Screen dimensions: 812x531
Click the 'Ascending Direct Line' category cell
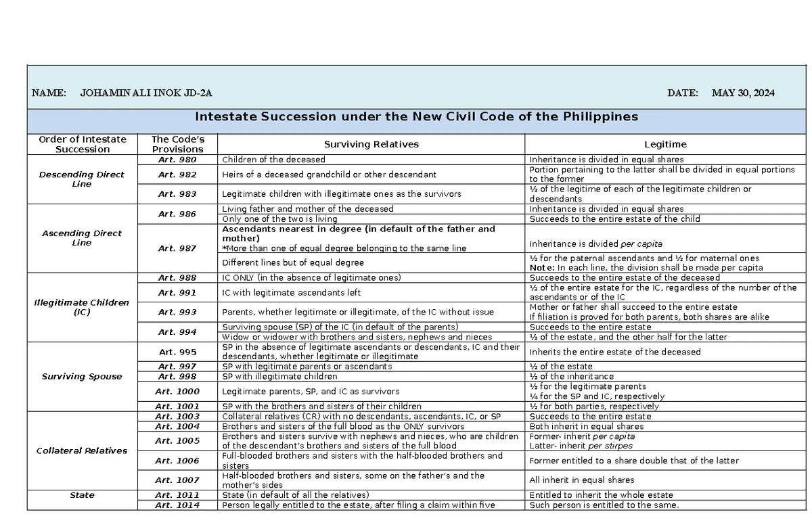coord(83,238)
